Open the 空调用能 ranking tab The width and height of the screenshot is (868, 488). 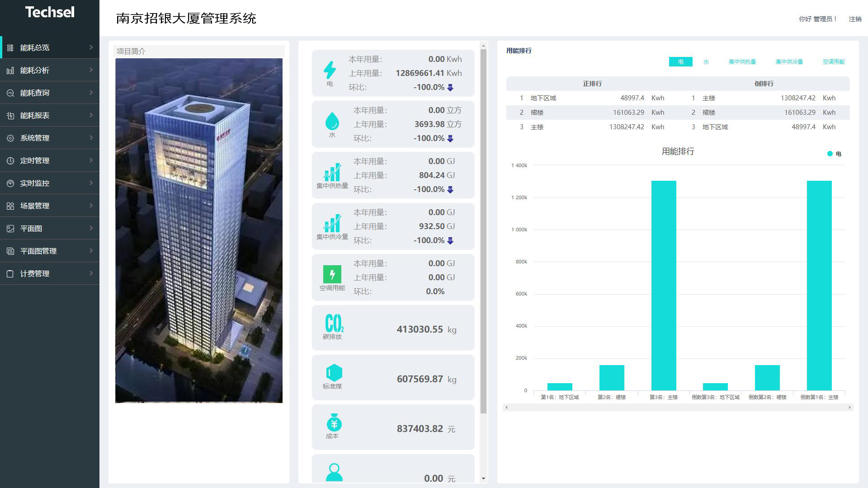[x=833, y=62]
